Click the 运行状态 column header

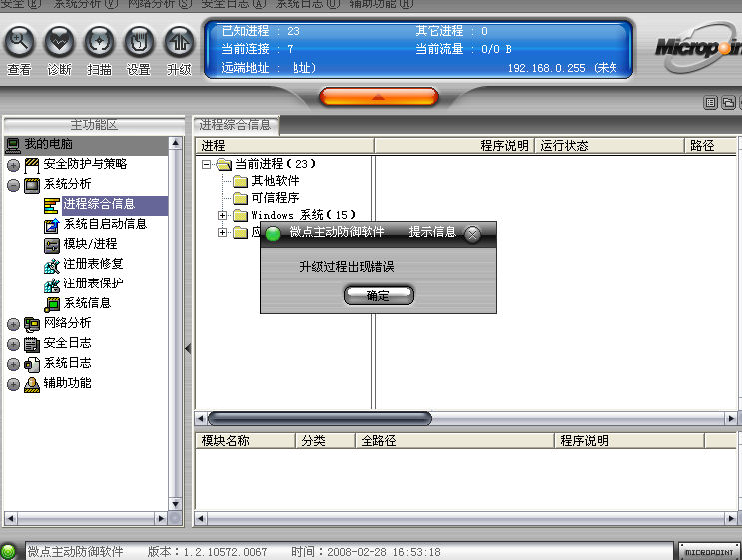click(x=610, y=146)
